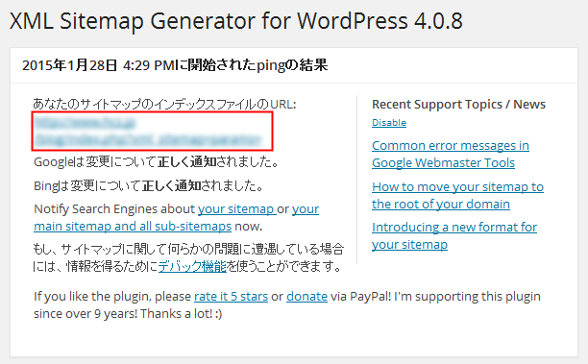
Task: Click the XML Sitemap Generator page title
Action: tap(236, 20)
